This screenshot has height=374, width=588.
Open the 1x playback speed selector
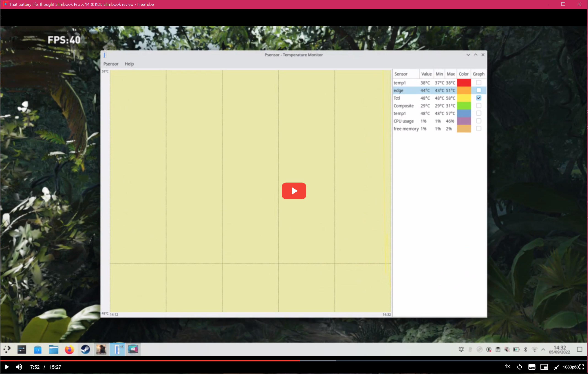[507, 367]
